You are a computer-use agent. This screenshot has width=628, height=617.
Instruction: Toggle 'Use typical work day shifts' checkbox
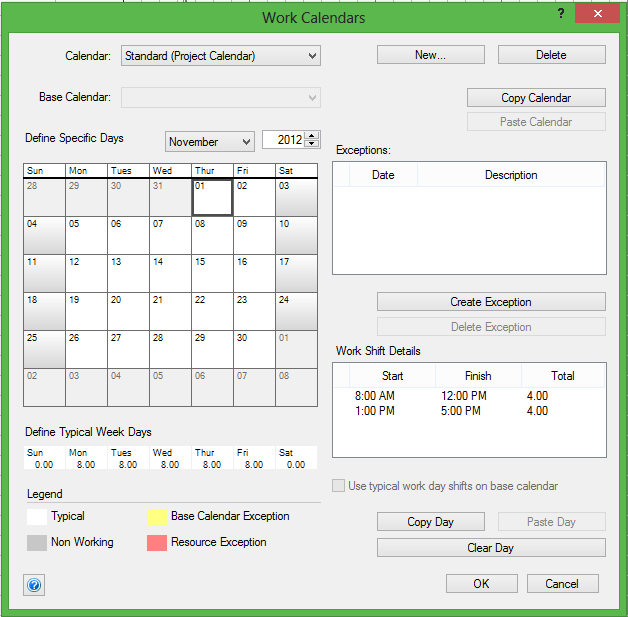[339, 486]
